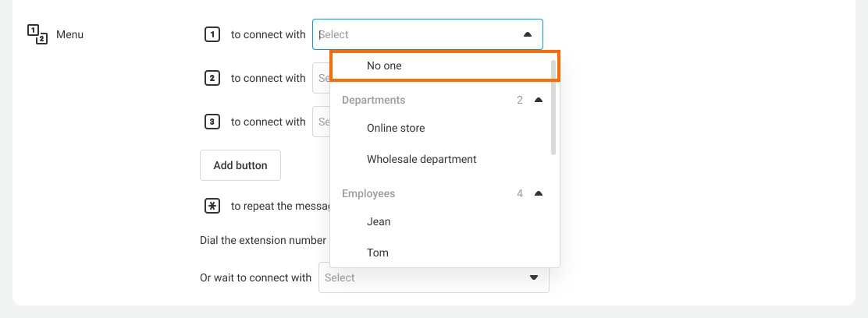The height and width of the screenshot is (318, 868).
Task: Click the asterisk key icon
Action: pyautogui.click(x=212, y=206)
